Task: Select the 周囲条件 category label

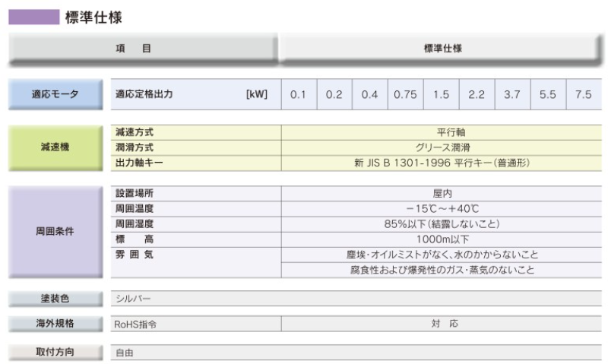Action: click(x=55, y=231)
